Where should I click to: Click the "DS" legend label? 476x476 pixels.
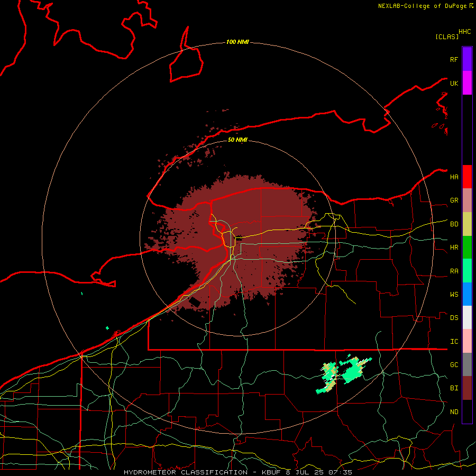[x=454, y=318]
